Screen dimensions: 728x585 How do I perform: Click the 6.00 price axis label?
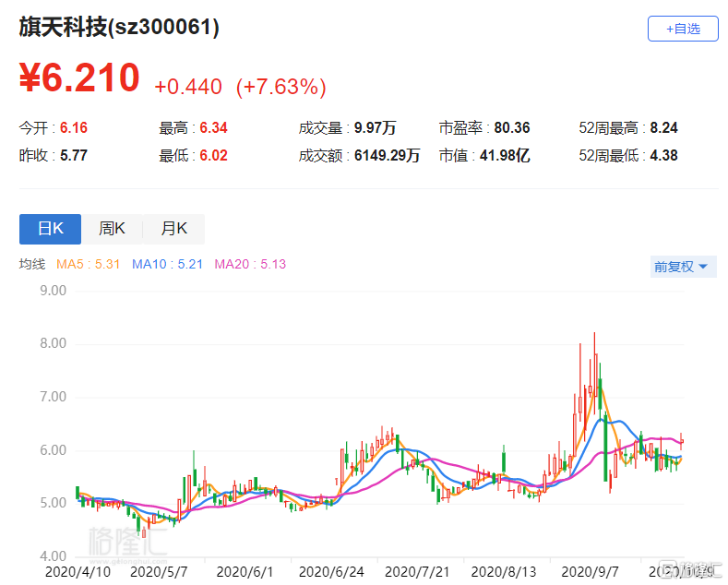click(53, 450)
